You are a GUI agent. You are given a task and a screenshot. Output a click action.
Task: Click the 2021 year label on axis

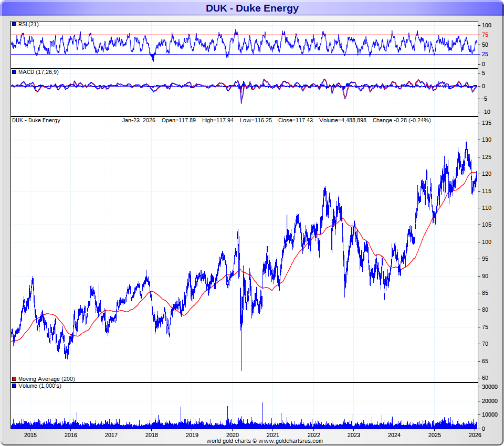coord(273,435)
